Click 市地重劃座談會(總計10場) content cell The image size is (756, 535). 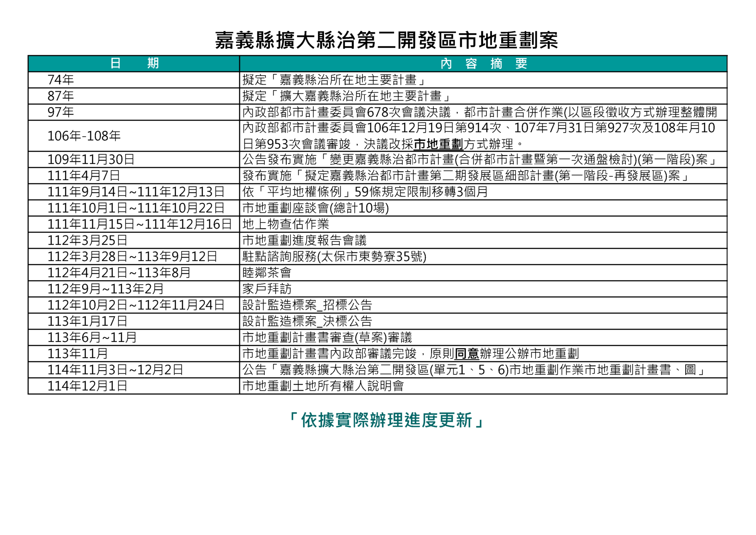point(315,208)
